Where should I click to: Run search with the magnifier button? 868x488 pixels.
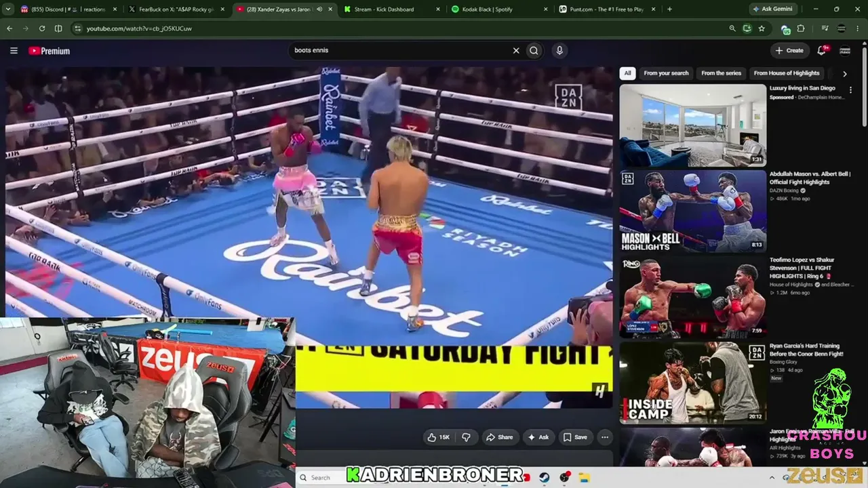pyautogui.click(x=534, y=51)
